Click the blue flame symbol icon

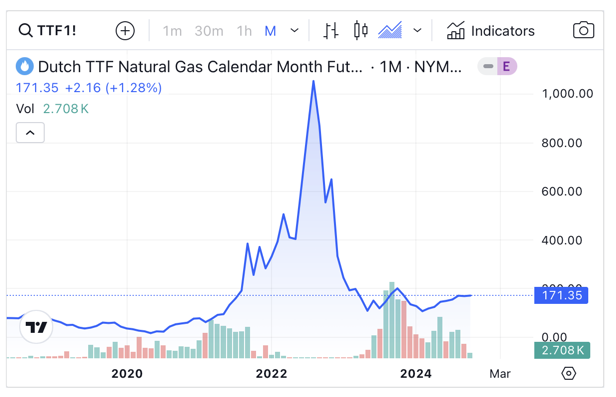24,66
